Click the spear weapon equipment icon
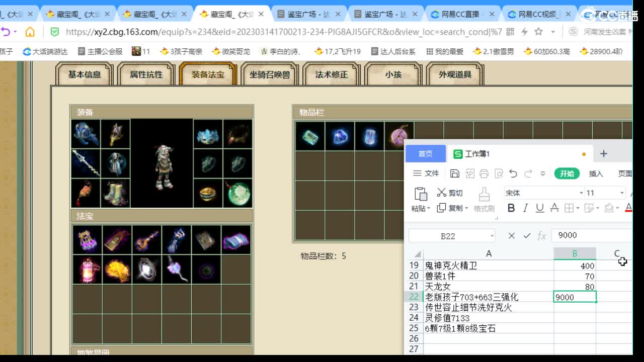This screenshot has height=362, width=644. (x=86, y=163)
